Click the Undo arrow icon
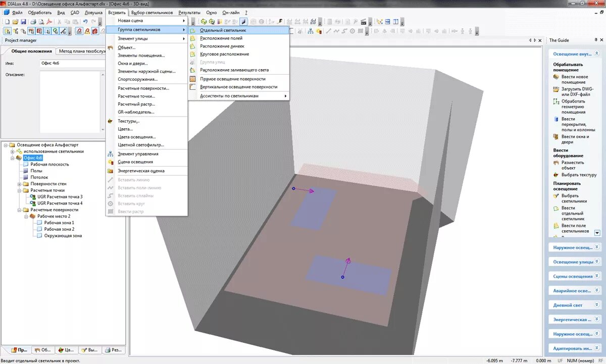The width and height of the screenshot is (606, 364). point(85,22)
